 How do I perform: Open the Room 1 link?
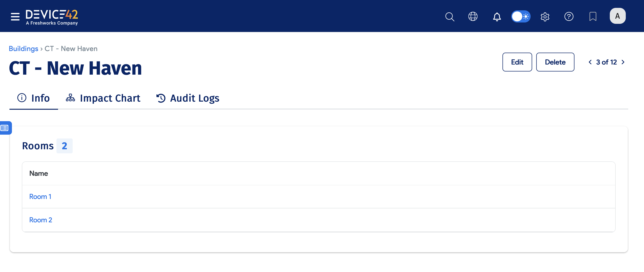pos(40,196)
